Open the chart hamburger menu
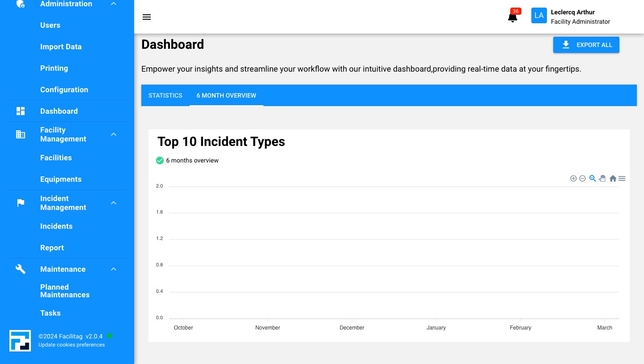 622,179
